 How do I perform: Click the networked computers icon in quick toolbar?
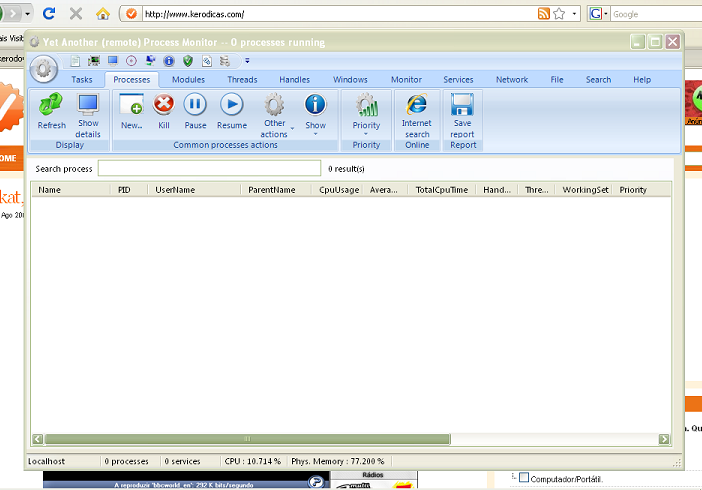click(150, 60)
